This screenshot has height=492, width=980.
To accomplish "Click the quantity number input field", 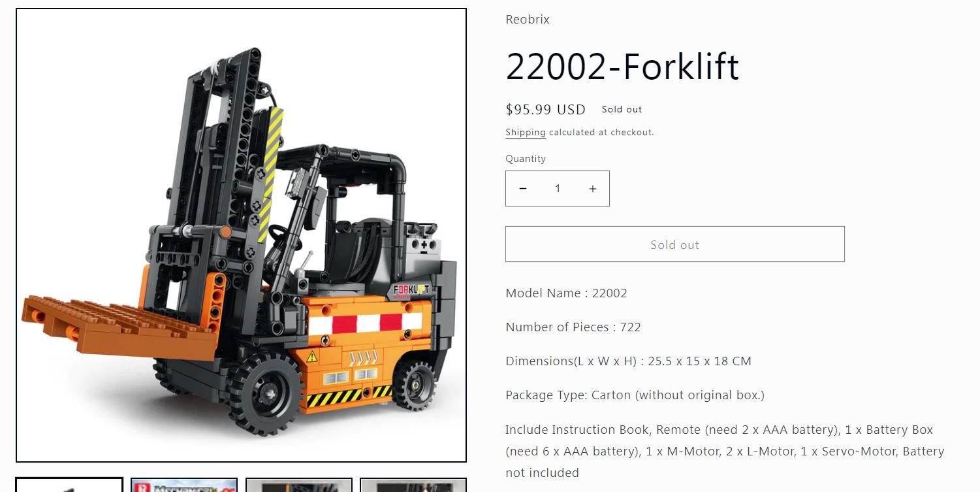I will 558,189.
